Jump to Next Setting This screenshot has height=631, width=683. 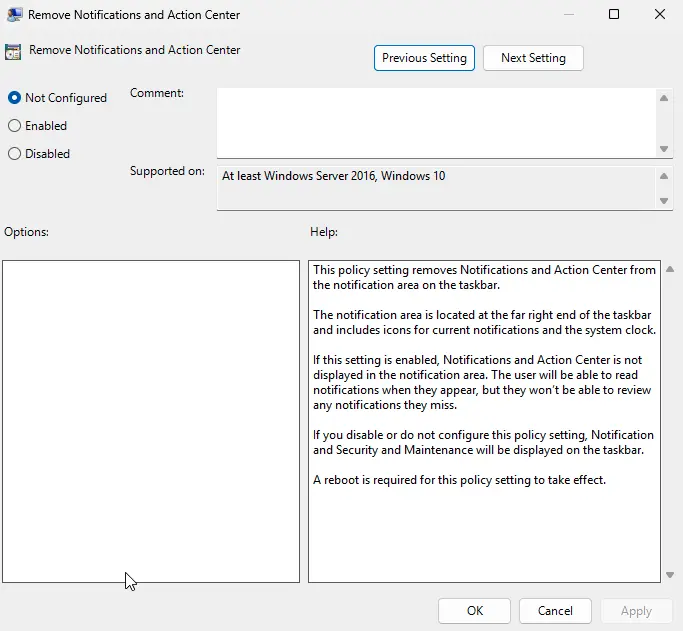[x=533, y=58]
